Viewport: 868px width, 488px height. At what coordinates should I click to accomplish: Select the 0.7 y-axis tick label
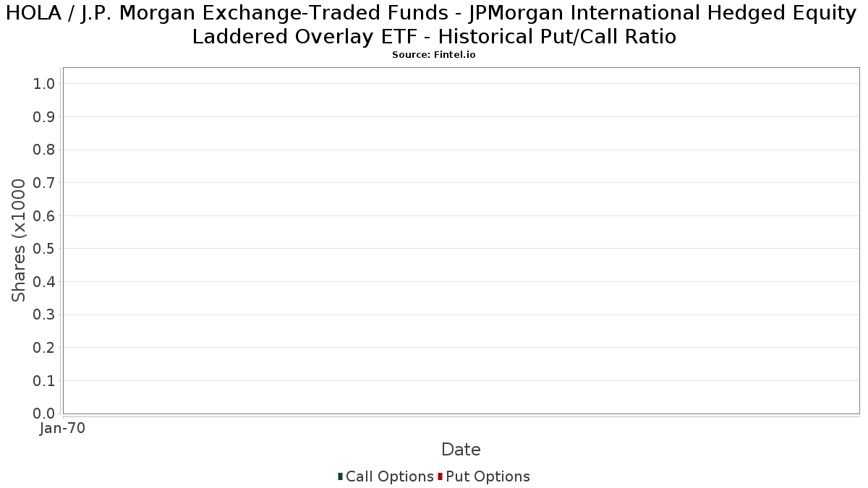pos(44,183)
